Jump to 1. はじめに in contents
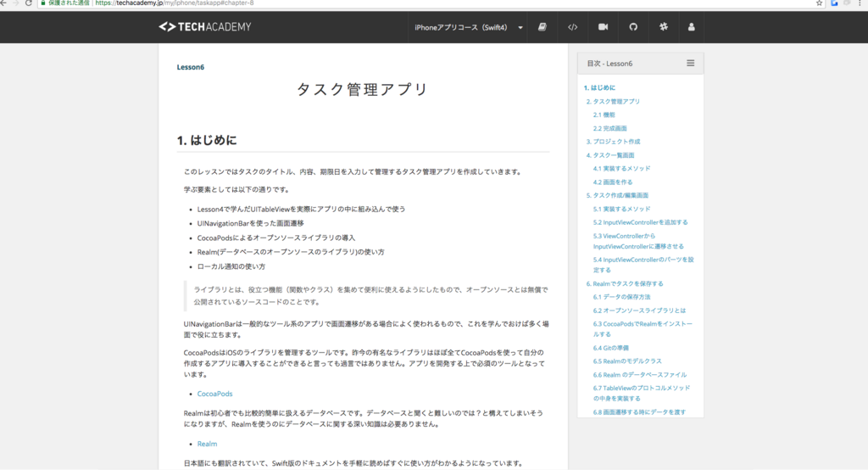The height and width of the screenshot is (470, 868). coord(599,87)
